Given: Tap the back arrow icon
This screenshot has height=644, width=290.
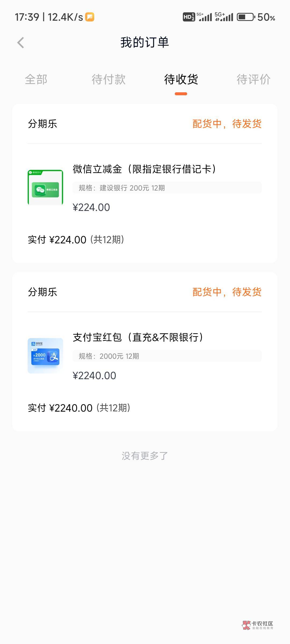Looking at the screenshot, I should coord(21,43).
